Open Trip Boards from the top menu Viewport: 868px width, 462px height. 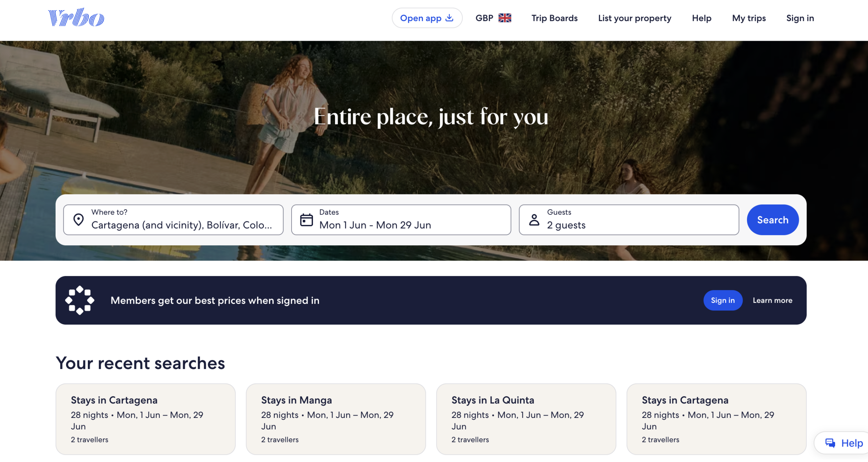[x=554, y=18]
